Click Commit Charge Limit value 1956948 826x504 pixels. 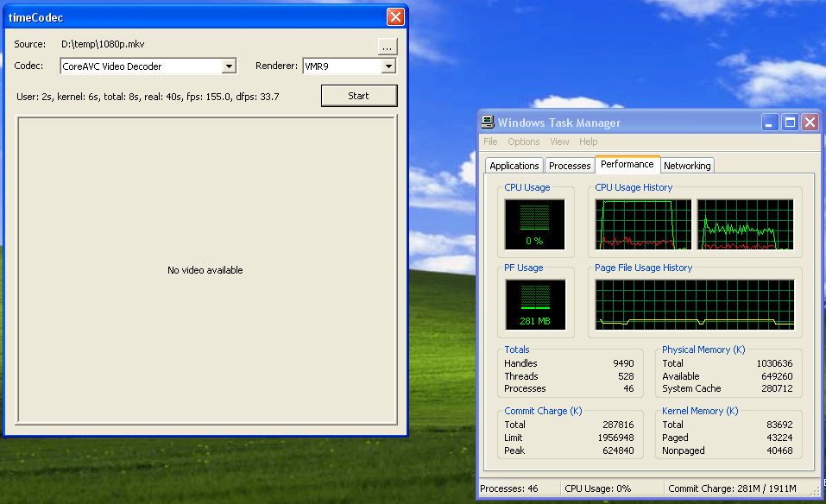(615, 438)
